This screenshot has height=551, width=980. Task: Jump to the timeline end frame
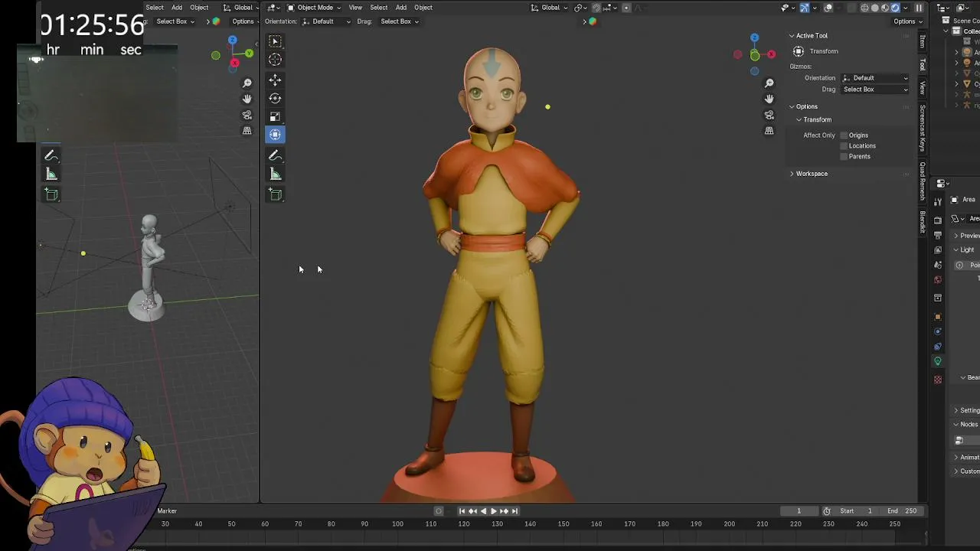(x=514, y=511)
